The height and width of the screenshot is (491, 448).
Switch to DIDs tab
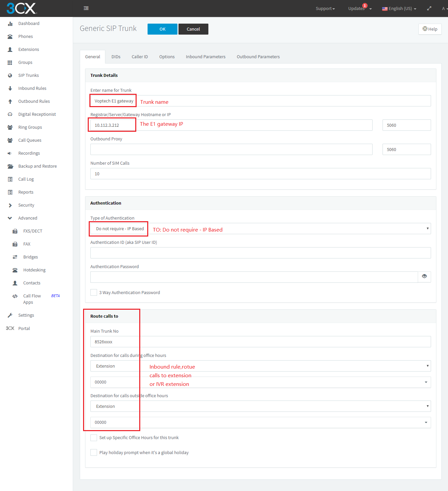pos(116,57)
